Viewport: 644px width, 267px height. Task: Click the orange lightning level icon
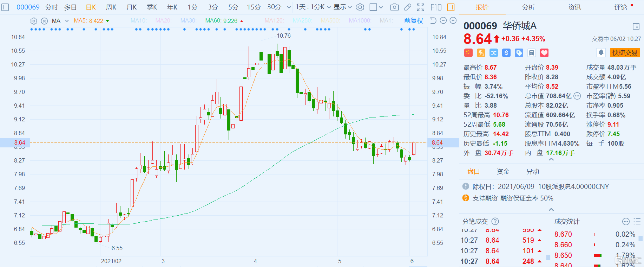(x=481, y=53)
